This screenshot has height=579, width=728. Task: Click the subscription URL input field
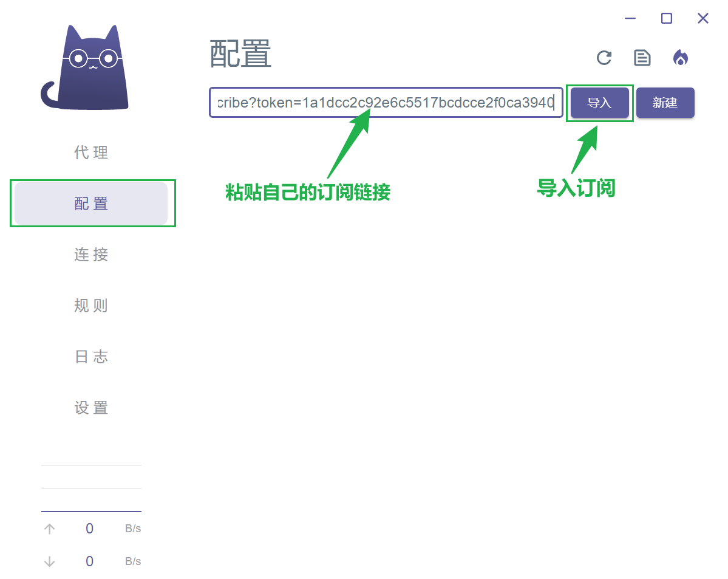386,103
